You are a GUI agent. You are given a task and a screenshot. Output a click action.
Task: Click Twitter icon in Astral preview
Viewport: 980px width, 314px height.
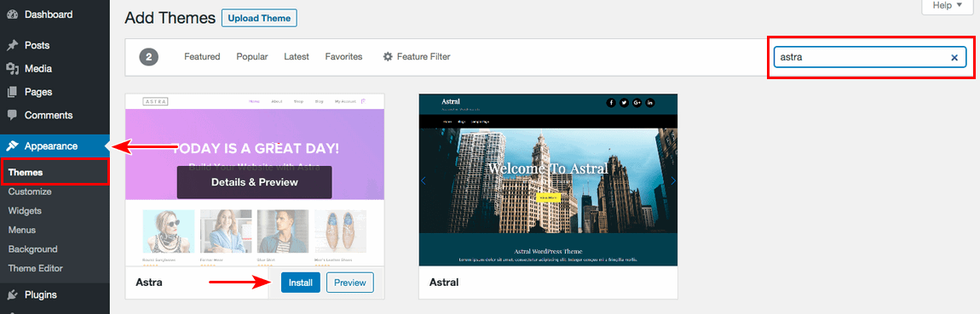tap(624, 102)
